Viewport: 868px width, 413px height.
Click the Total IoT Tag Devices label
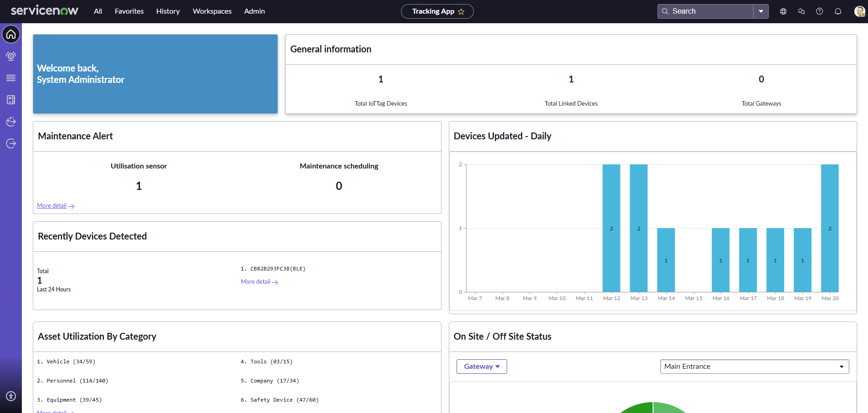381,104
